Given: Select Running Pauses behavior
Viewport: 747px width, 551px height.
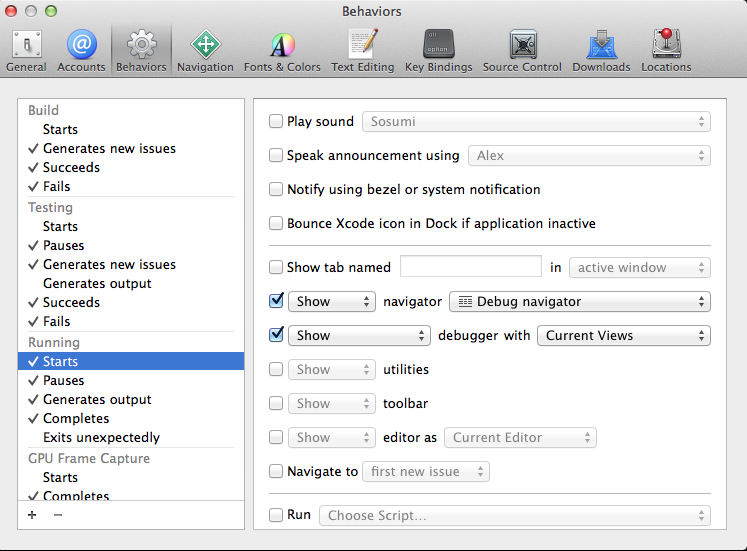Looking at the screenshot, I should point(131,380).
